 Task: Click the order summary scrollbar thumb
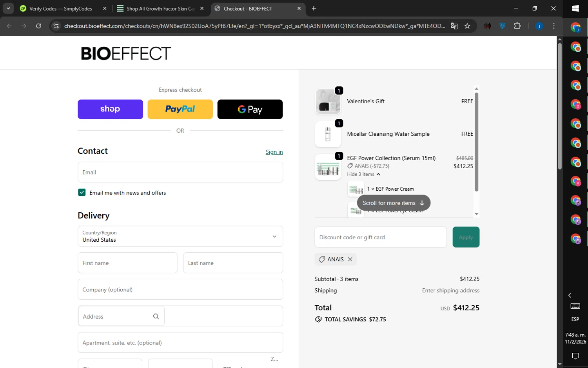point(476,142)
